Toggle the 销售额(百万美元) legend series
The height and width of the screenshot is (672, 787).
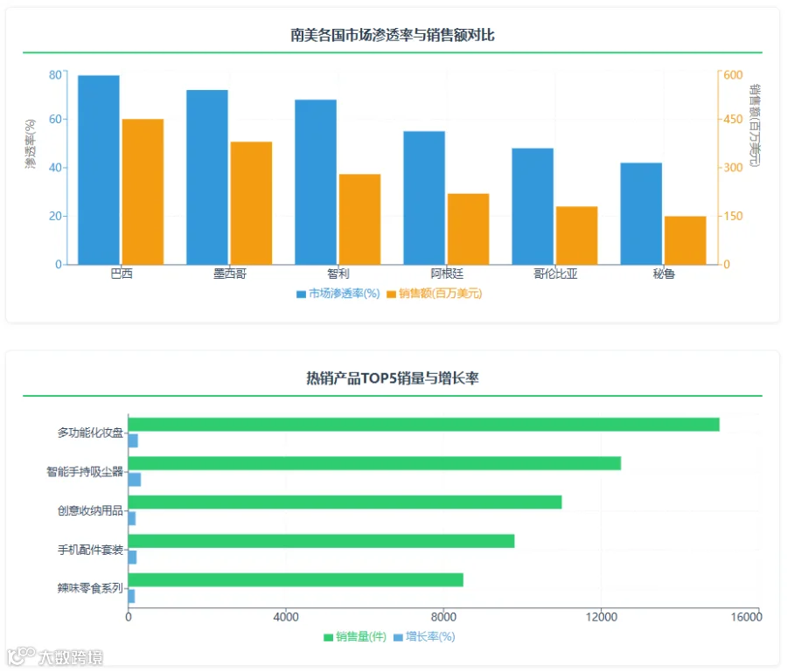pos(434,294)
